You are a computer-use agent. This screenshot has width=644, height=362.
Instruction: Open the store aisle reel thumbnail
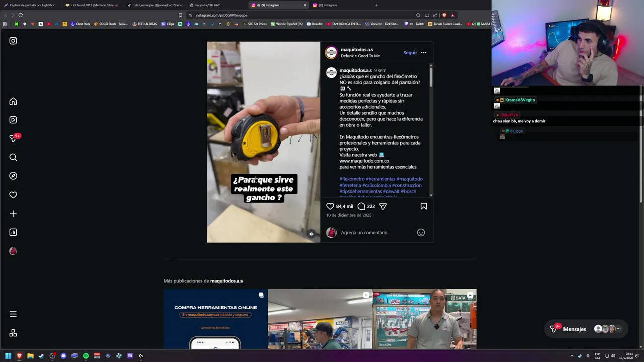click(320, 319)
